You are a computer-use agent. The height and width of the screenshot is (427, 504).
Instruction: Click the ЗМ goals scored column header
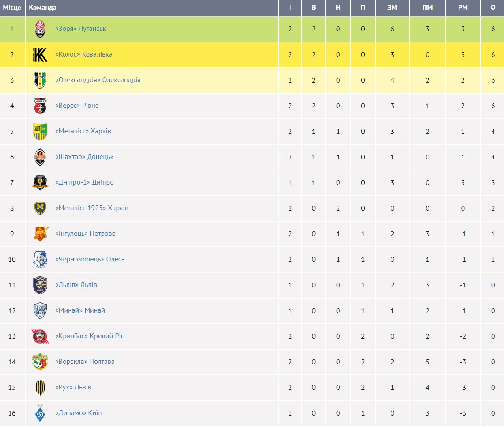(x=392, y=8)
